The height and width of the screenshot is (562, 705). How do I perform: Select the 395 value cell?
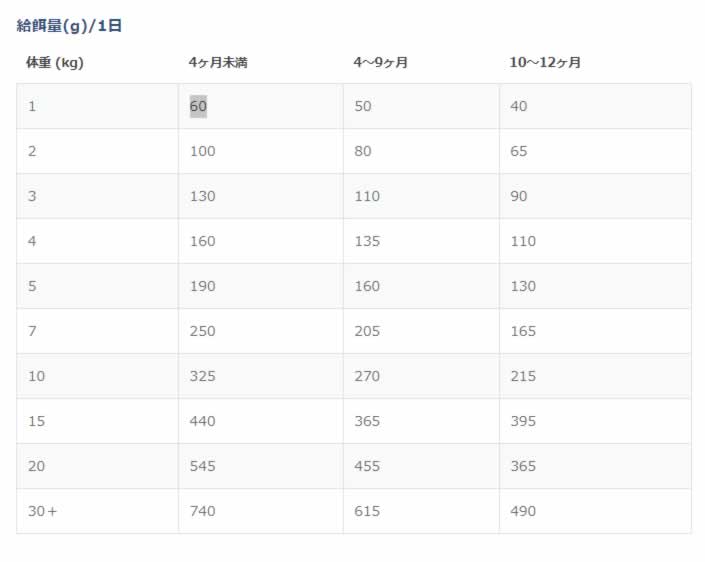(x=523, y=421)
